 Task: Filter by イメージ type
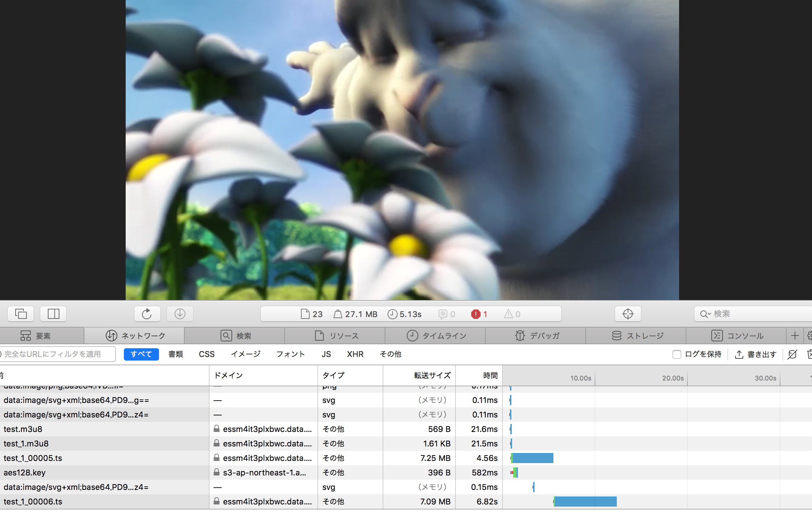pyautogui.click(x=246, y=354)
